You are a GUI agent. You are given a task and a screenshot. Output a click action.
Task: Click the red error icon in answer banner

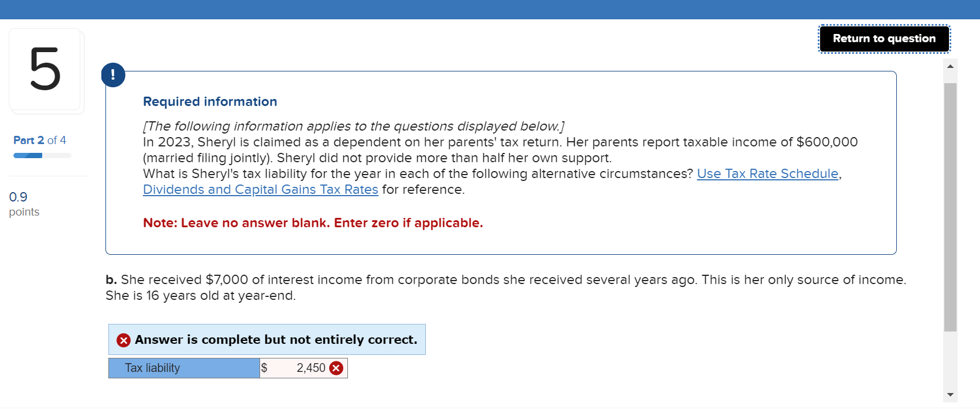pyautogui.click(x=123, y=340)
